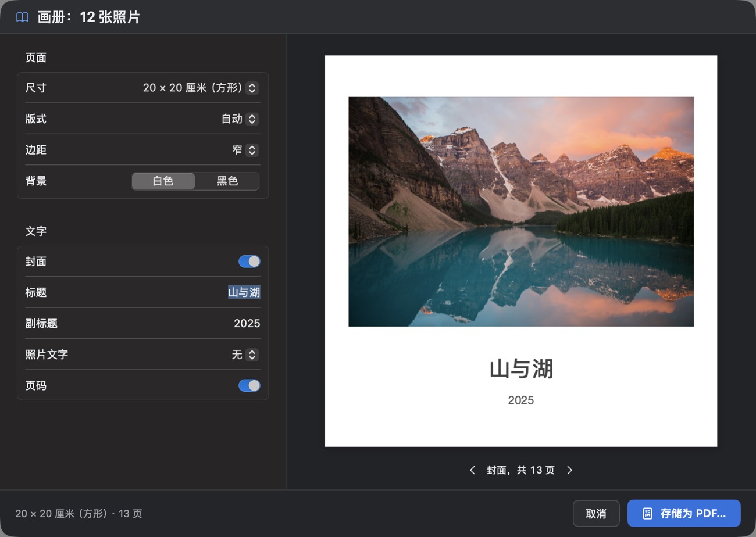Select 白色 background option
The height and width of the screenshot is (537, 756).
pyautogui.click(x=163, y=181)
